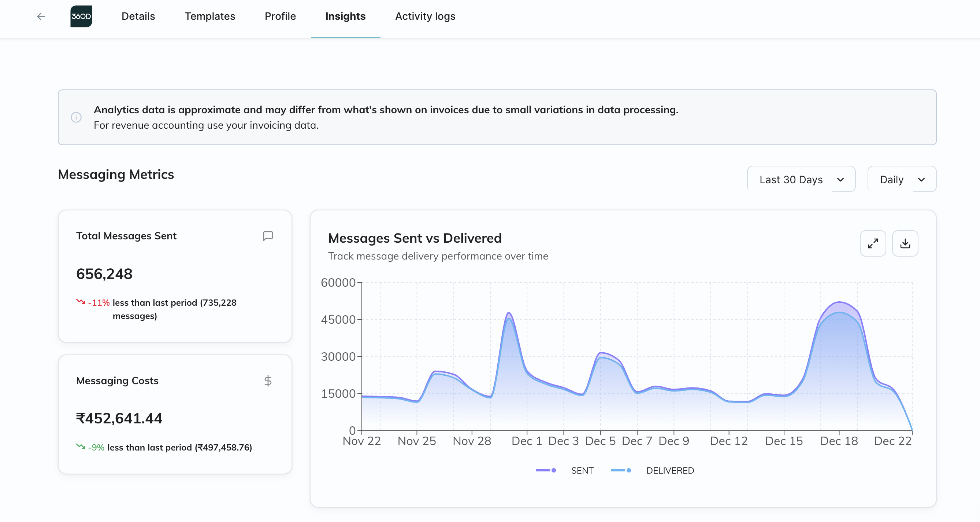Switch to the Details tab
This screenshot has width=980, height=522.
coord(138,16)
